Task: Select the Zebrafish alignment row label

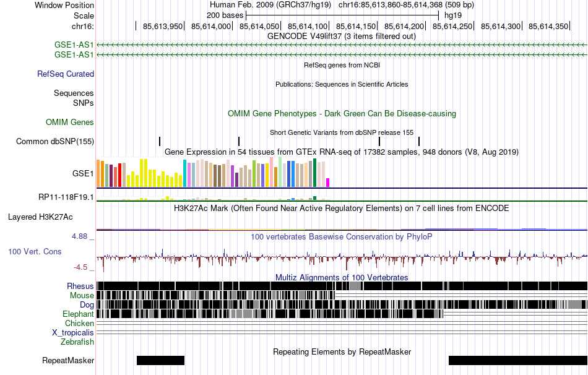Action: (x=77, y=342)
